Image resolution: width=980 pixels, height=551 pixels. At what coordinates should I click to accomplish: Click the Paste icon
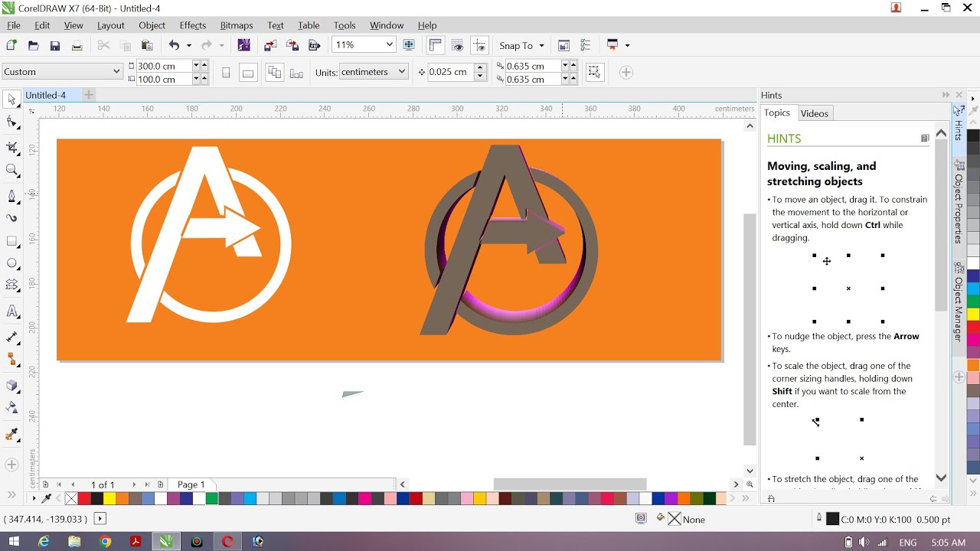point(147,45)
